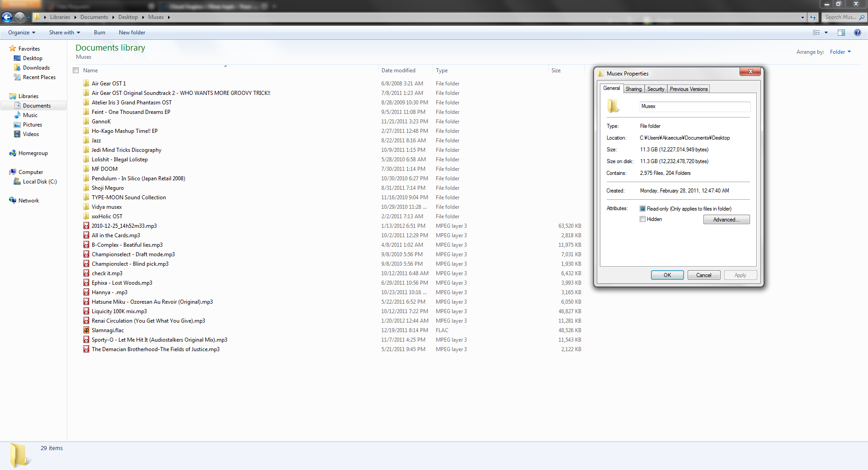
Task: Select Desktop under Favorites
Action: (x=33, y=58)
